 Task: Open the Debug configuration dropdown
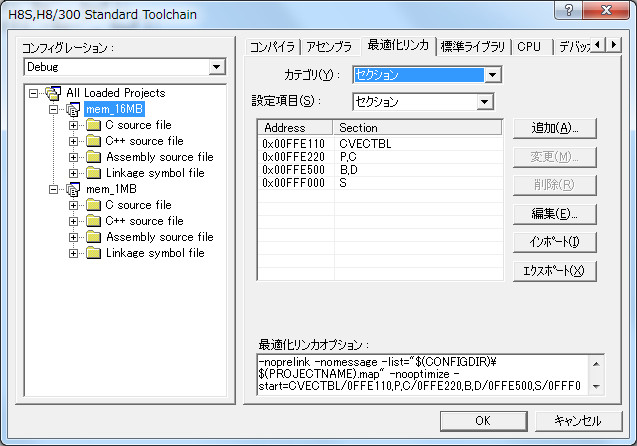[217, 67]
